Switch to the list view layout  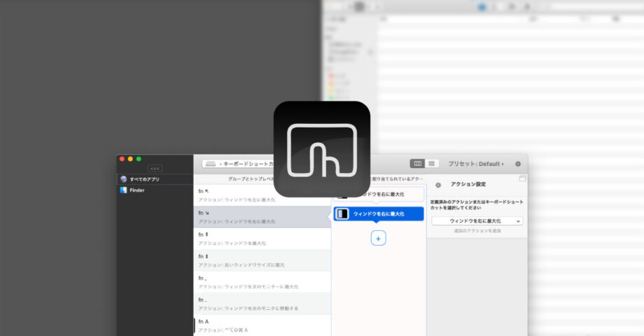coord(432,164)
